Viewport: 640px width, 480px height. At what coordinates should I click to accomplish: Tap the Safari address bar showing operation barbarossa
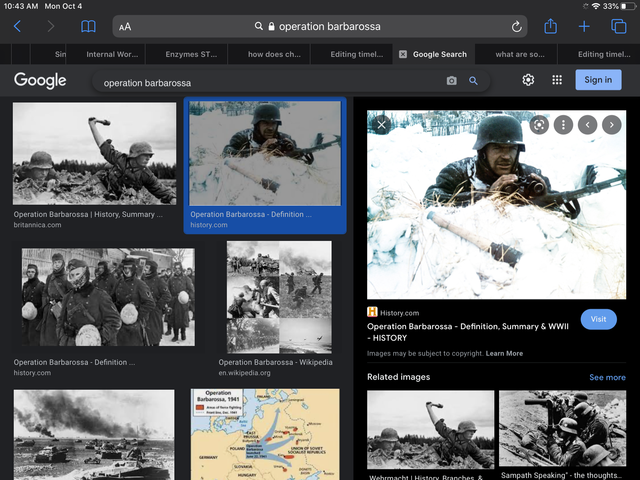(x=320, y=27)
